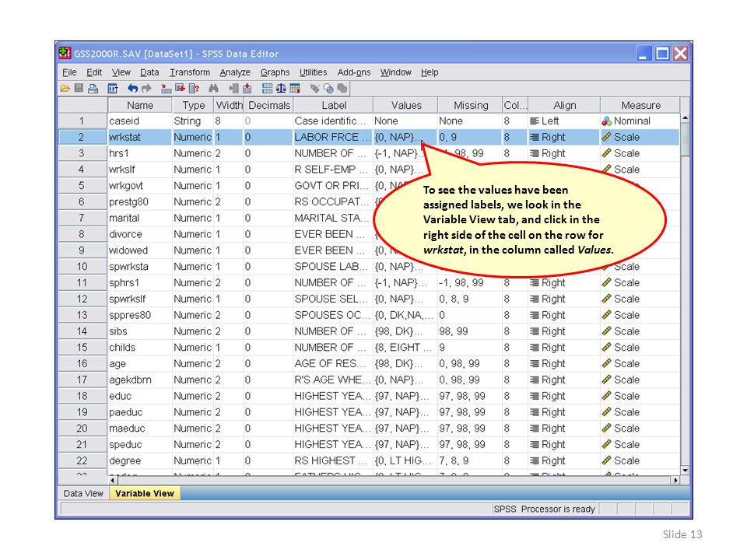Click the Insert Variable icon
Screen dimensions: 747x560
[x=247, y=88]
